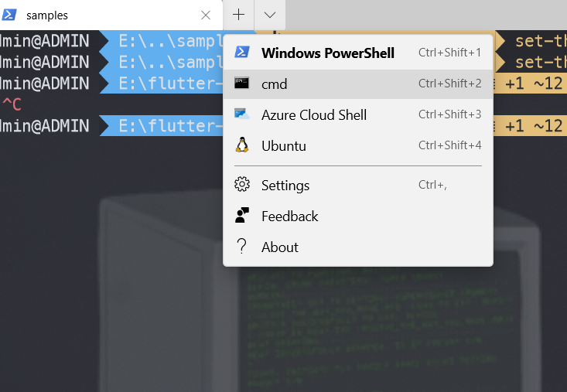Choose the cmd menu entry
Viewport: 567px width, 392px height.
(x=275, y=84)
